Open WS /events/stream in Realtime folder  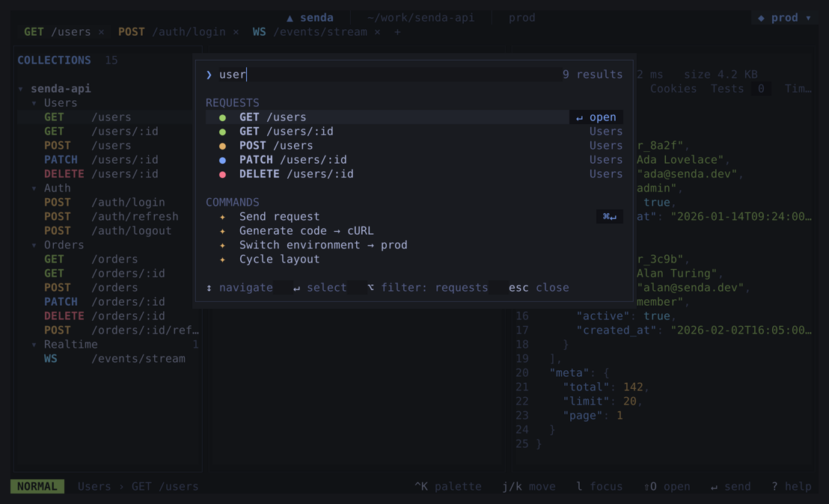[x=108, y=359]
